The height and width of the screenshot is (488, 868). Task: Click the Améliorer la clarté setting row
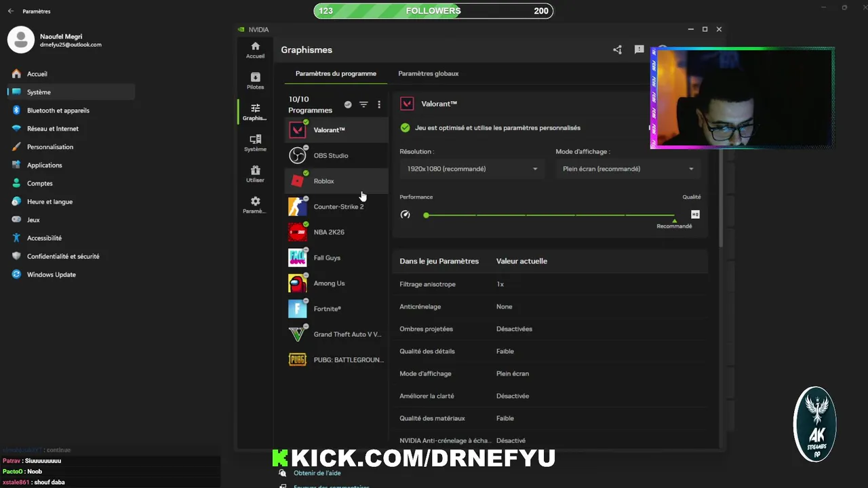[550, 396]
